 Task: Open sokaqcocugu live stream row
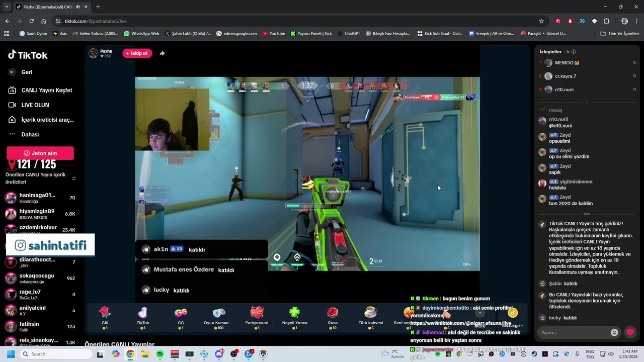(x=40, y=278)
